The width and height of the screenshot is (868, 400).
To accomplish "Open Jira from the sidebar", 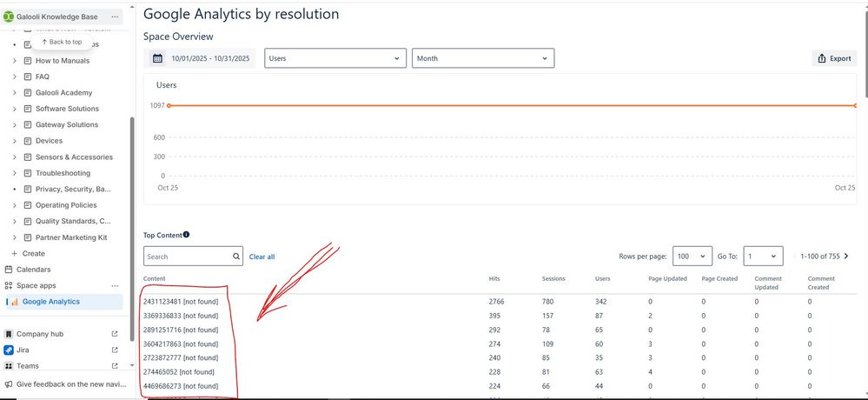I will click(23, 350).
